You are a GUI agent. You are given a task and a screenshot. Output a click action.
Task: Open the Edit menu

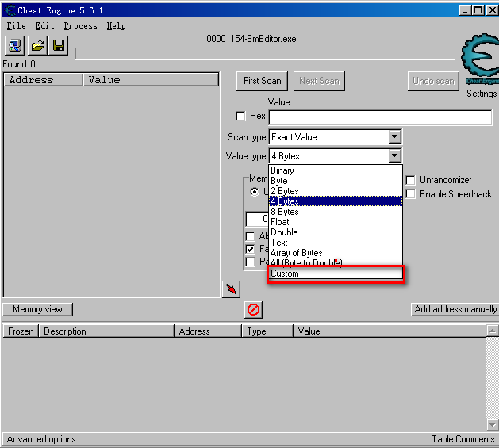pos(44,25)
